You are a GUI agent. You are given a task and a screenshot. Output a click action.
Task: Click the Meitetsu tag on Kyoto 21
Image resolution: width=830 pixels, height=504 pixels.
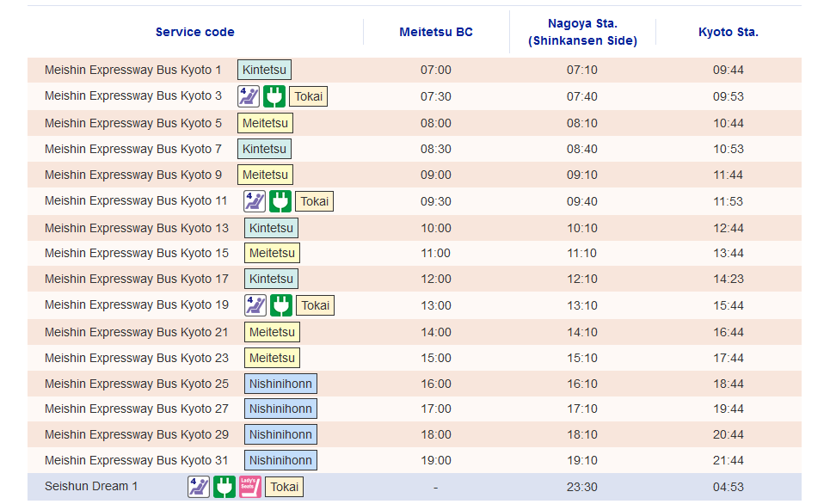pos(272,333)
